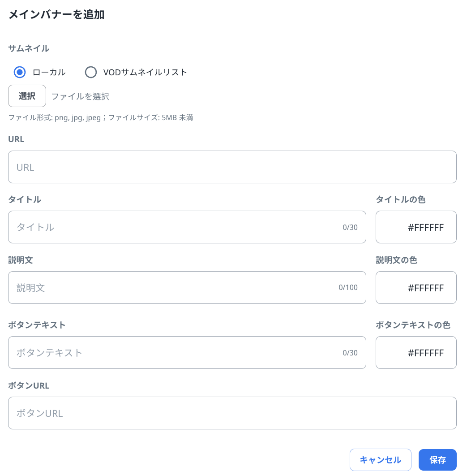The image size is (467, 476).
Task: Click the file format hint text under 選択
Action: [x=100, y=118]
